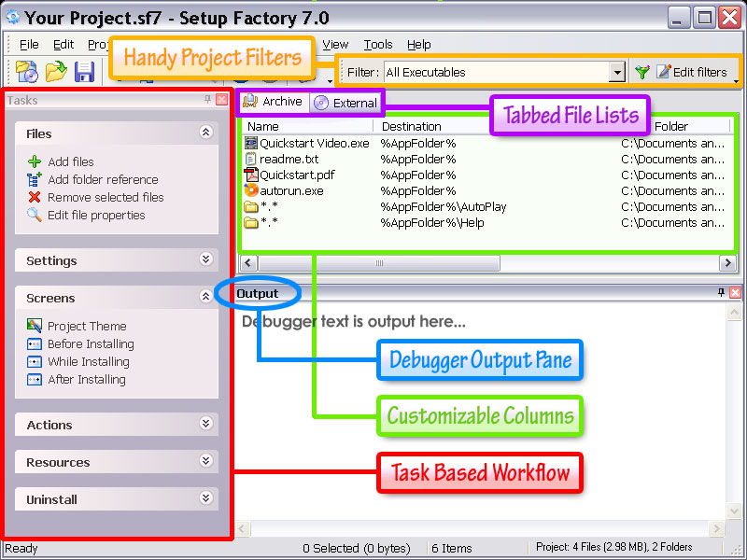The height and width of the screenshot is (560, 747).
Task: Click the Edit filters button
Action: pyautogui.click(x=692, y=72)
